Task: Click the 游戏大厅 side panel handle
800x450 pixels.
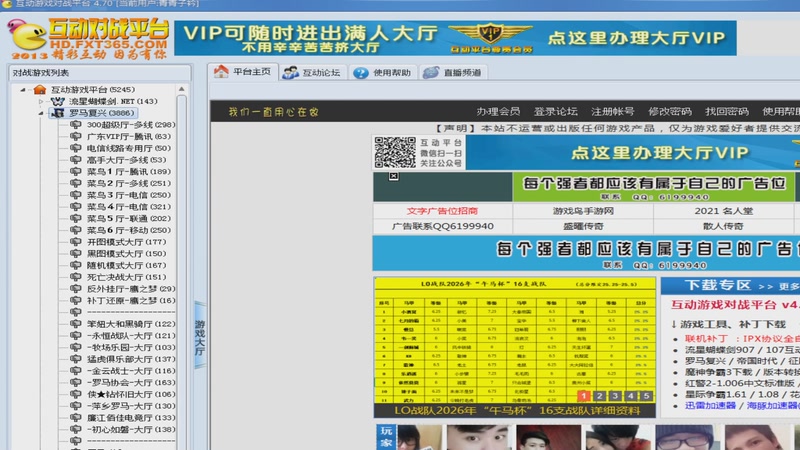Action: [x=200, y=335]
